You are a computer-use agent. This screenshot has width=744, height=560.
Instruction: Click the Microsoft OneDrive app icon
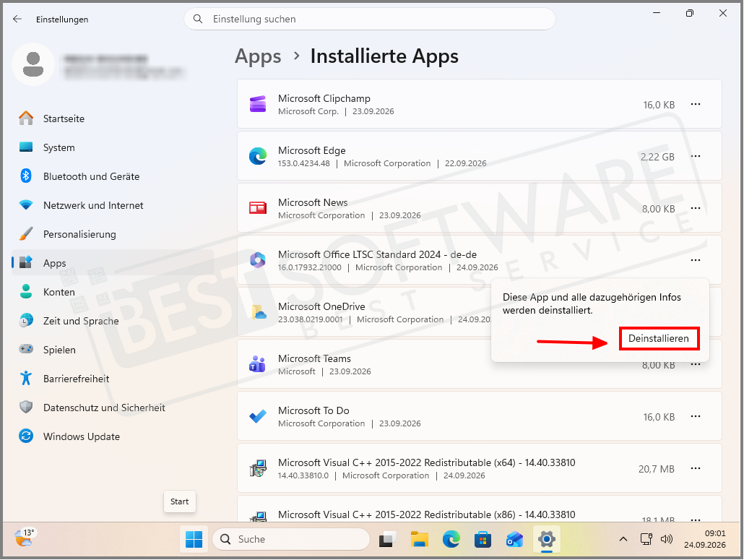pyautogui.click(x=258, y=312)
